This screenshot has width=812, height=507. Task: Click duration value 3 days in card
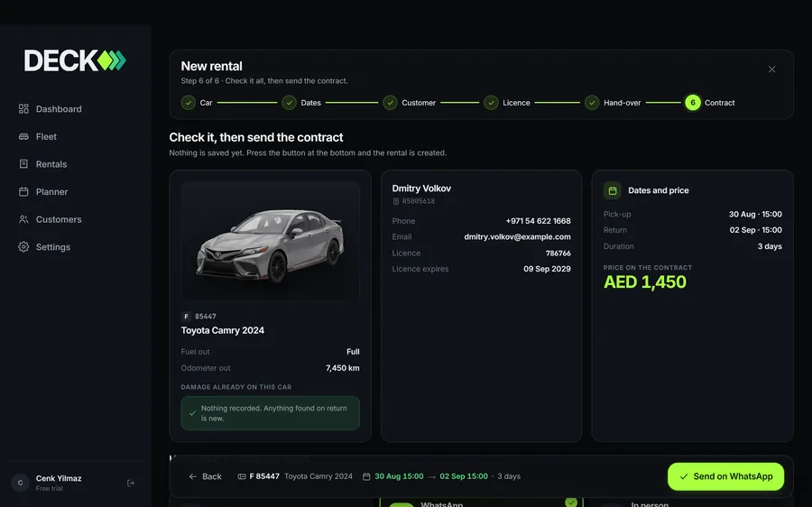(x=770, y=246)
